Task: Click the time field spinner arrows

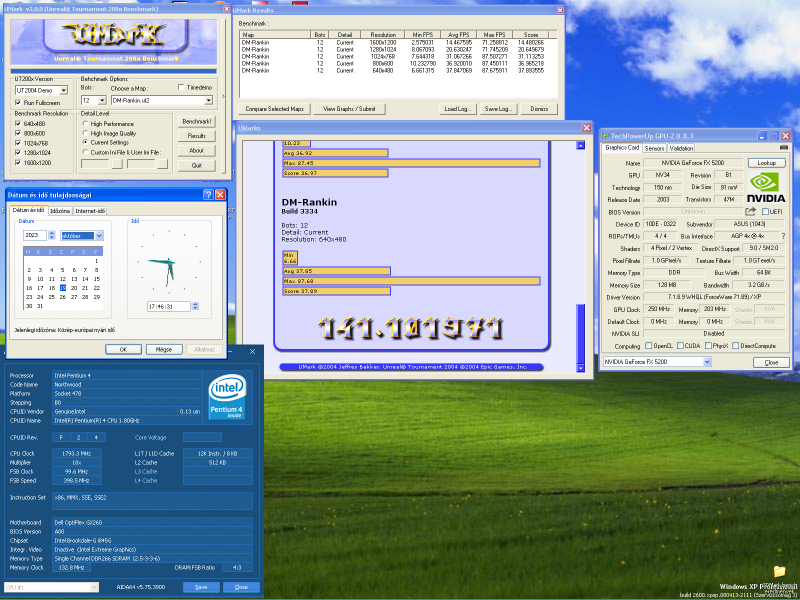Action: tap(195, 306)
